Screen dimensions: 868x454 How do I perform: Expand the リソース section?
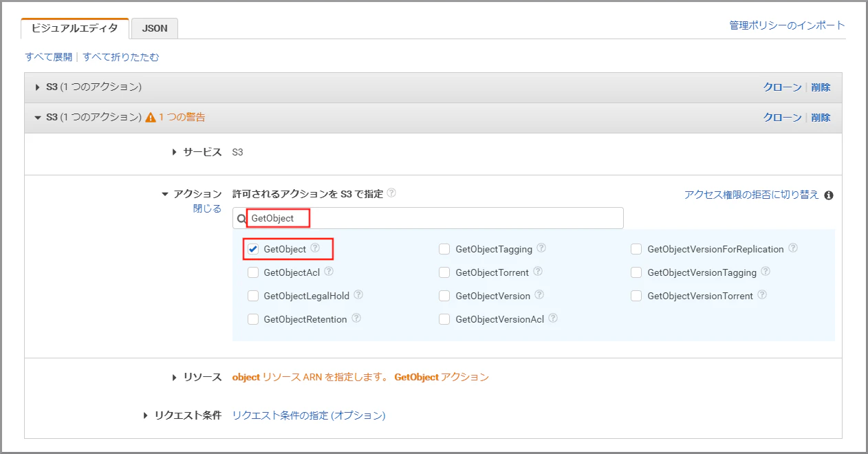click(175, 377)
